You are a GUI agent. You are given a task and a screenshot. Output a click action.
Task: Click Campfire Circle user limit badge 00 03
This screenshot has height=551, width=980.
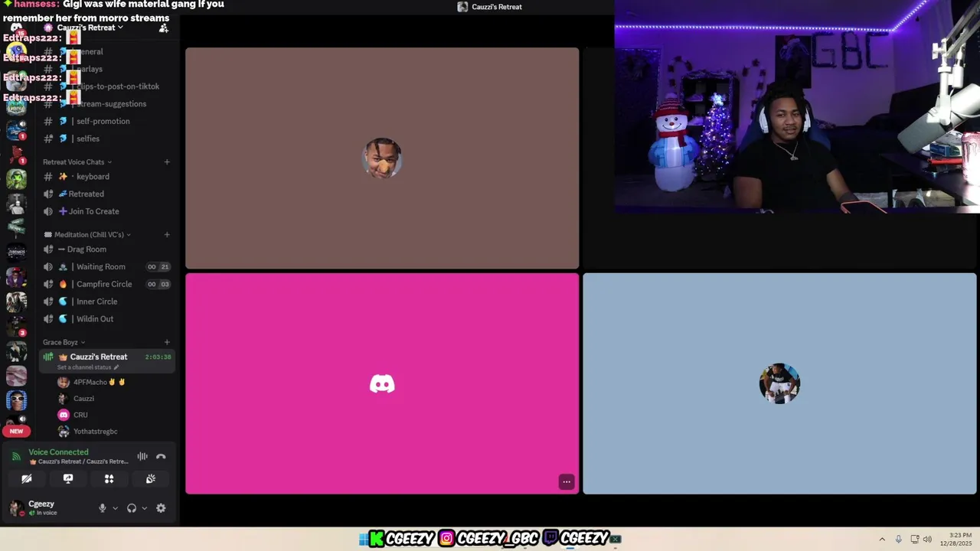158,284
